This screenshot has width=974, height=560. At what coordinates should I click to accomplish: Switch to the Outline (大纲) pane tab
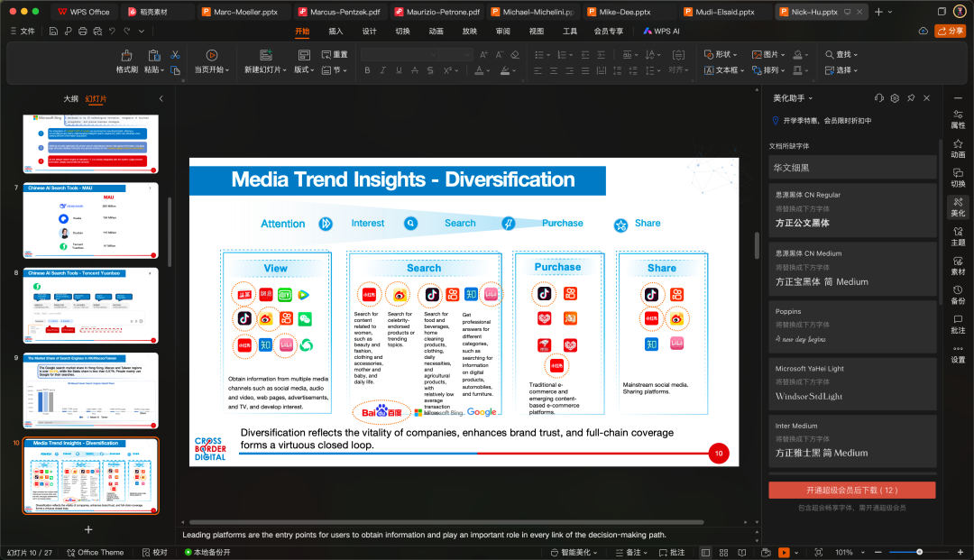71,98
